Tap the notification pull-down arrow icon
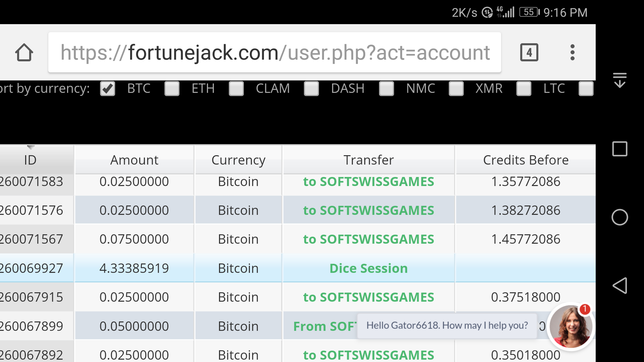The height and width of the screenshot is (362, 644). [620, 80]
